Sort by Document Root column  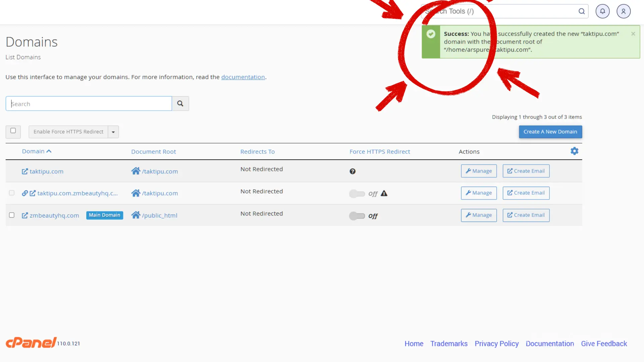(154, 152)
